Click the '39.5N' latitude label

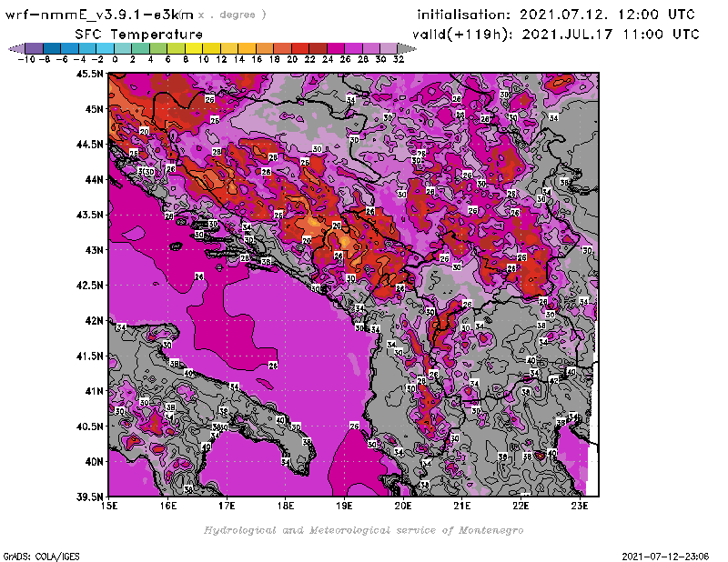point(89,497)
